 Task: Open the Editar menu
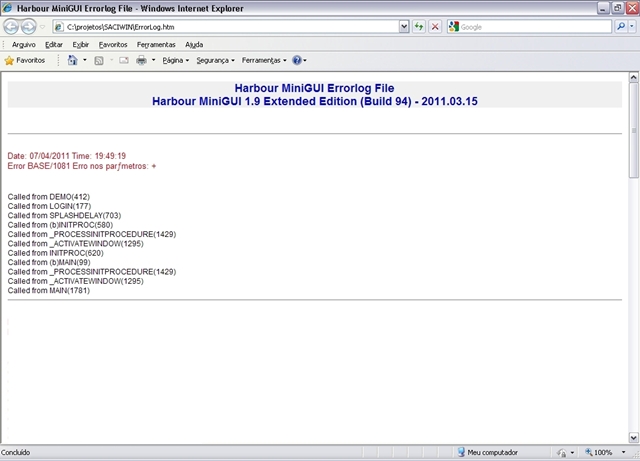[x=54, y=45]
